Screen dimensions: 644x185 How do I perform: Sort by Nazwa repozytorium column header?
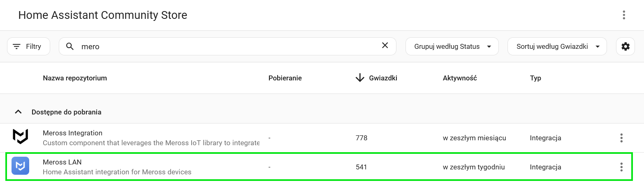click(x=75, y=78)
